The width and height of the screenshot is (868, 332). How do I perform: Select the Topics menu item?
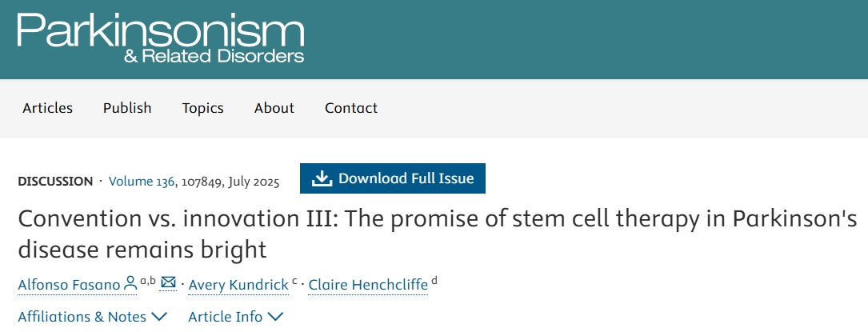[202, 108]
